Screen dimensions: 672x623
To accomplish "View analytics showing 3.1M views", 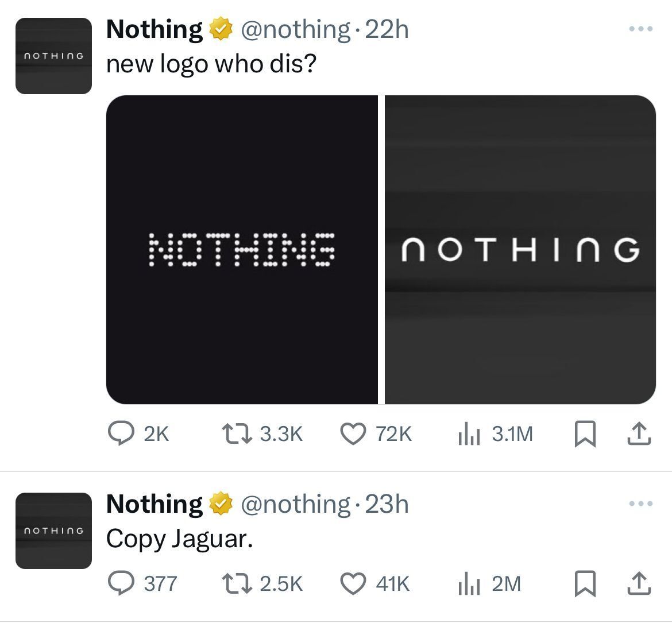I will pos(470,435).
